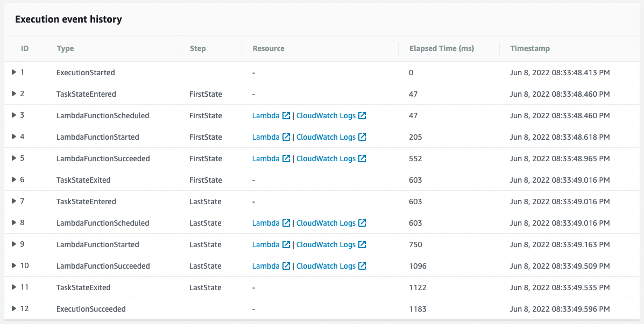Open Lambda link for event ID 3
The image size is (644, 324).
tap(266, 116)
